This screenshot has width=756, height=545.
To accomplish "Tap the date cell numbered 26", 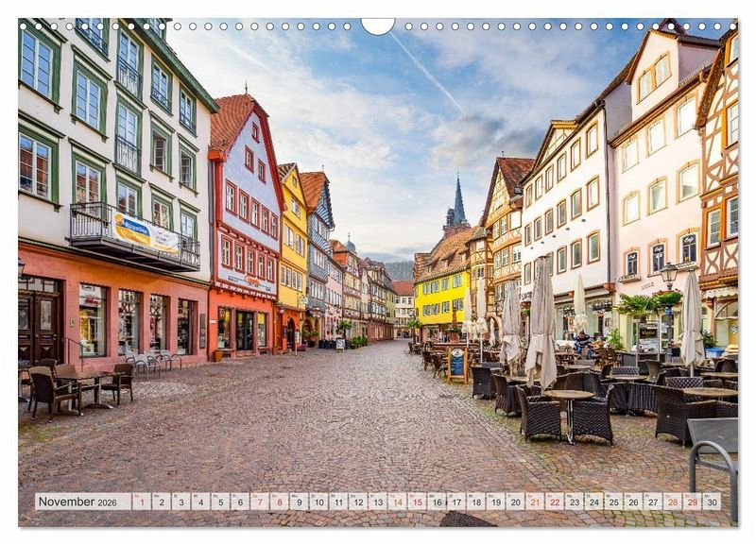I will 633,502.
